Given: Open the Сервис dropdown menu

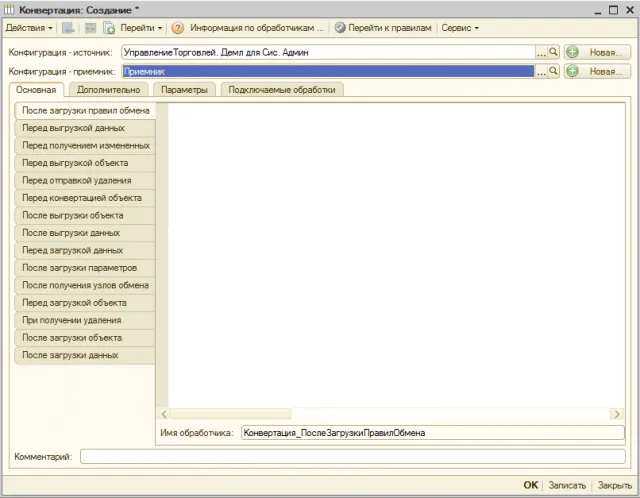Looking at the screenshot, I should point(460,28).
